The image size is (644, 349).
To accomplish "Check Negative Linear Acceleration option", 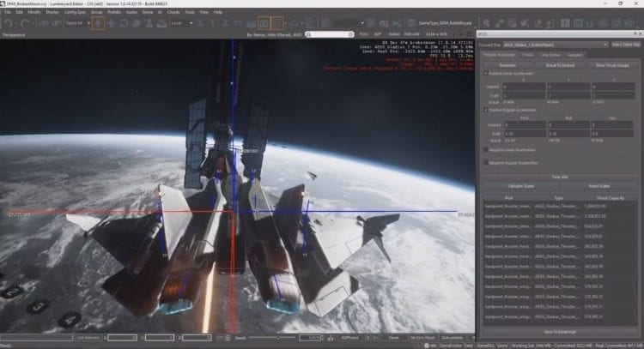I will pyautogui.click(x=487, y=148).
